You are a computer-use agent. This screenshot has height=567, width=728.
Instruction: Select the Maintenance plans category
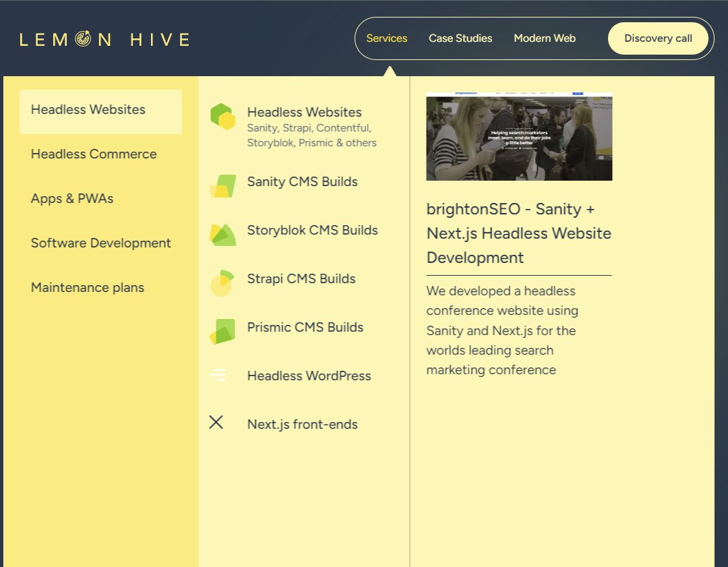[x=87, y=287]
